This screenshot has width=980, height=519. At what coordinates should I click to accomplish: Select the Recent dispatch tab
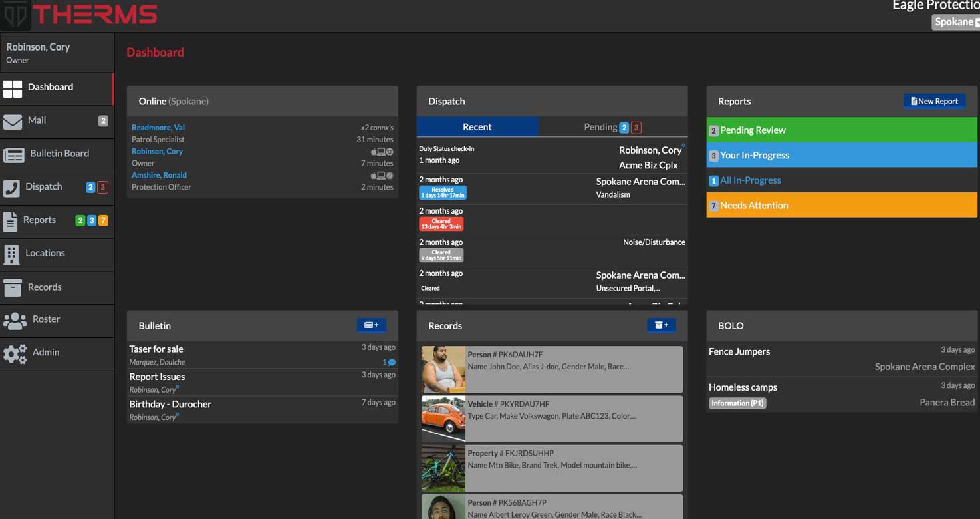[477, 126]
